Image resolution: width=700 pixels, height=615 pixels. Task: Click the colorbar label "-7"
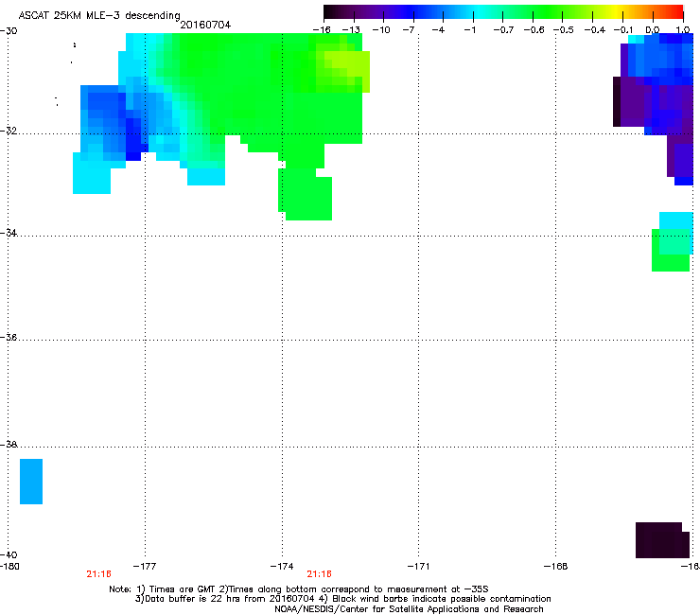(x=409, y=30)
